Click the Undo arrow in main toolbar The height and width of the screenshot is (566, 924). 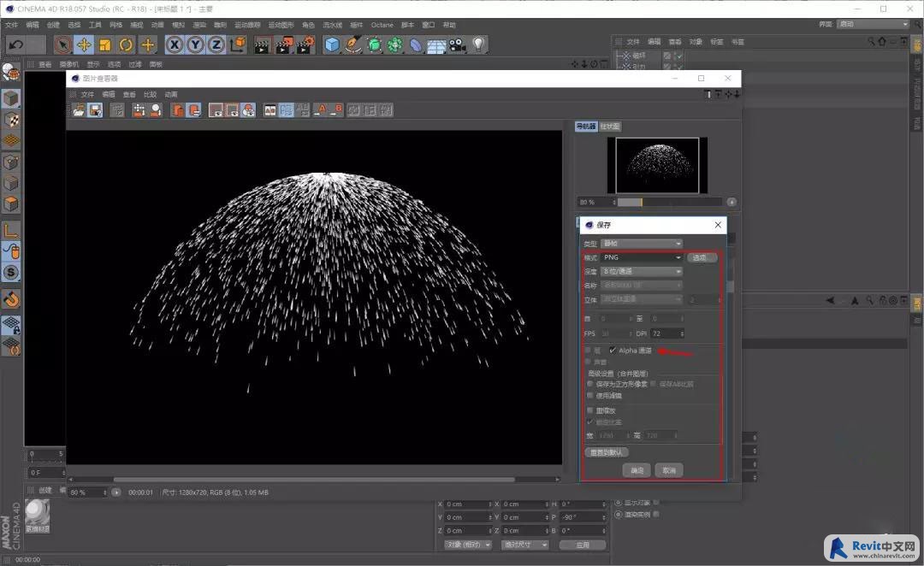coord(16,44)
